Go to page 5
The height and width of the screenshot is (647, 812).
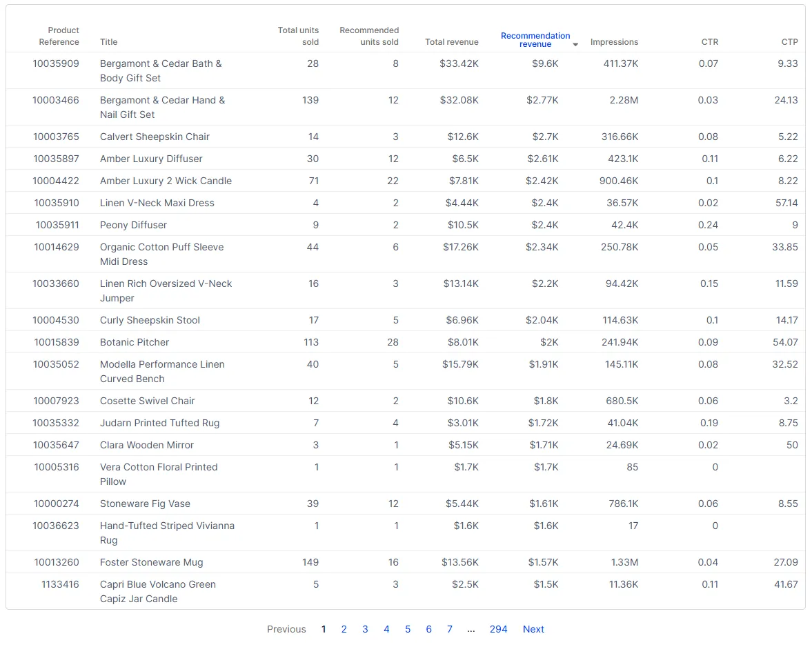point(408,629)
